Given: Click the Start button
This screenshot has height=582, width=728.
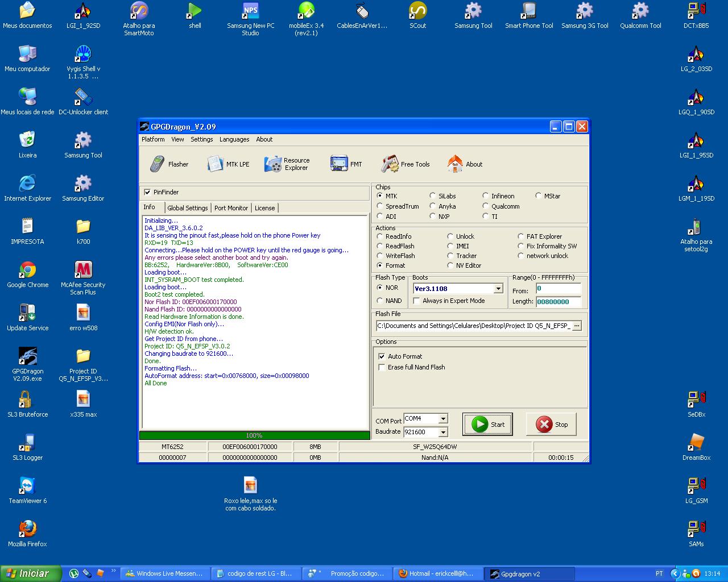Looking at the screenshot, I should click(487, 425).
